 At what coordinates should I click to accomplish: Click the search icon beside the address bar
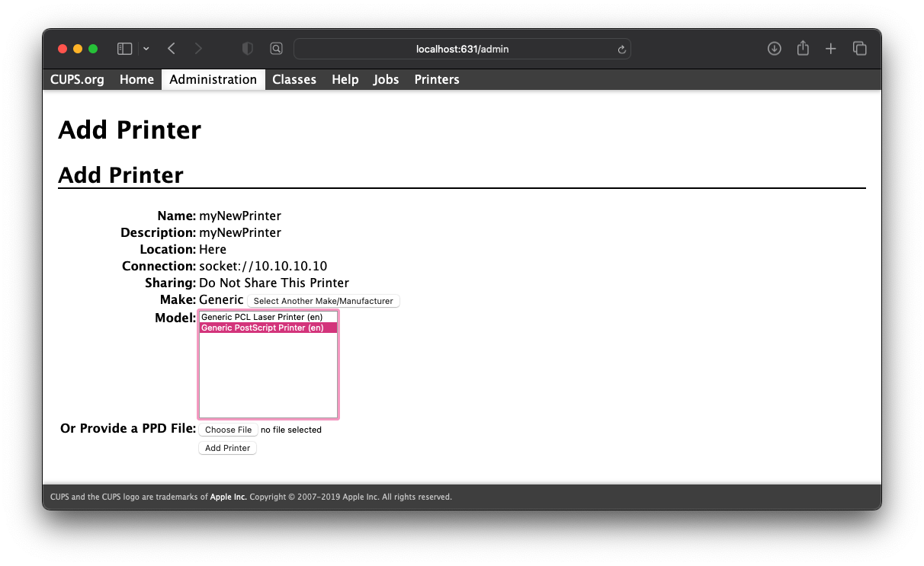[276, 49]
